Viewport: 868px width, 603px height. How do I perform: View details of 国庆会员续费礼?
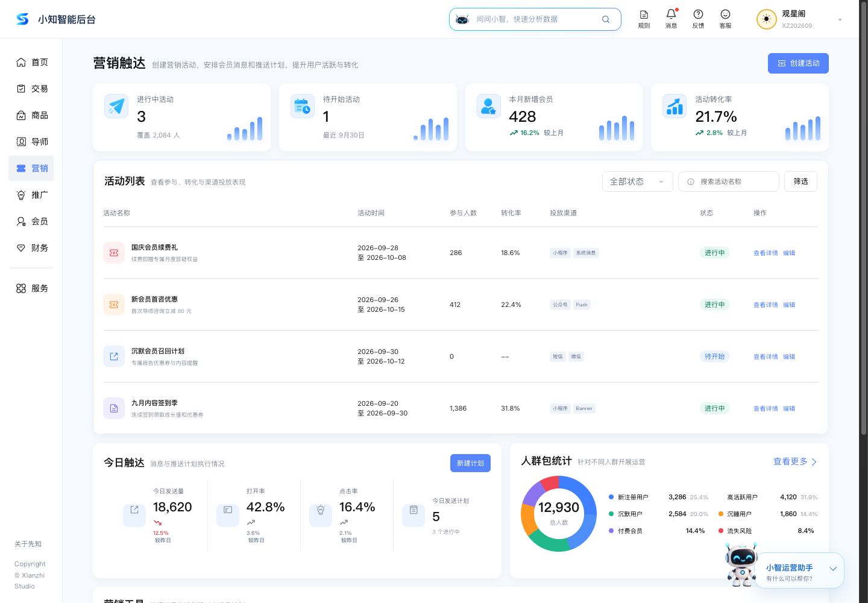click(766, 253)
